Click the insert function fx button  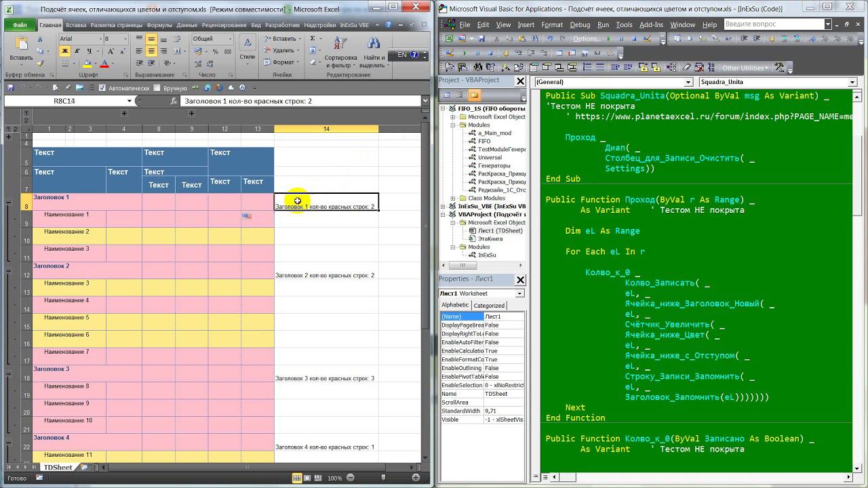[174, 101]
